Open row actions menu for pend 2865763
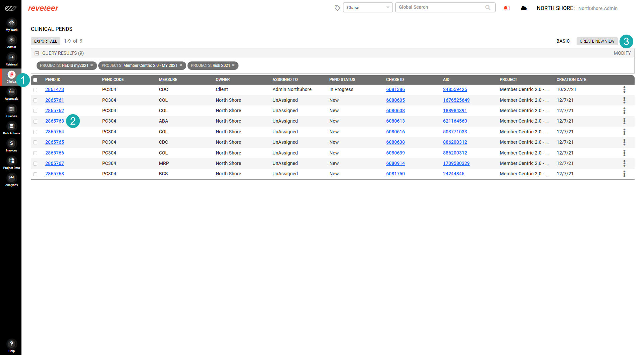The image size is (644, 355). click(624, 121)
